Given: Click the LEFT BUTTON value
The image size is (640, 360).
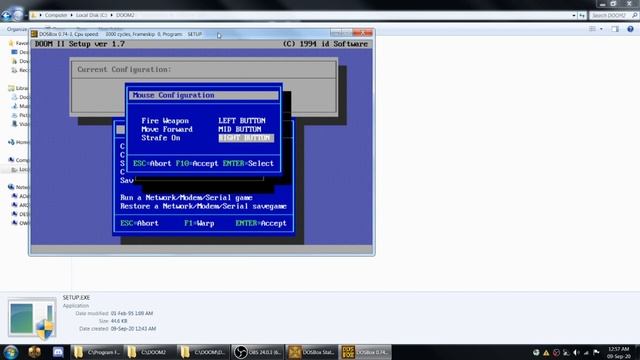Looking at the screenshot, I should (x=242, y=120).
